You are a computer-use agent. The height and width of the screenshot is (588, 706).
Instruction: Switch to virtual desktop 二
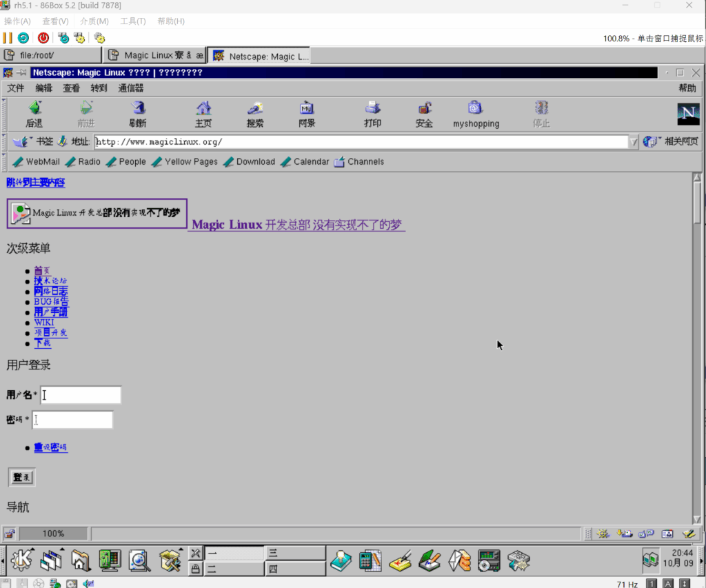pos(234,569)
